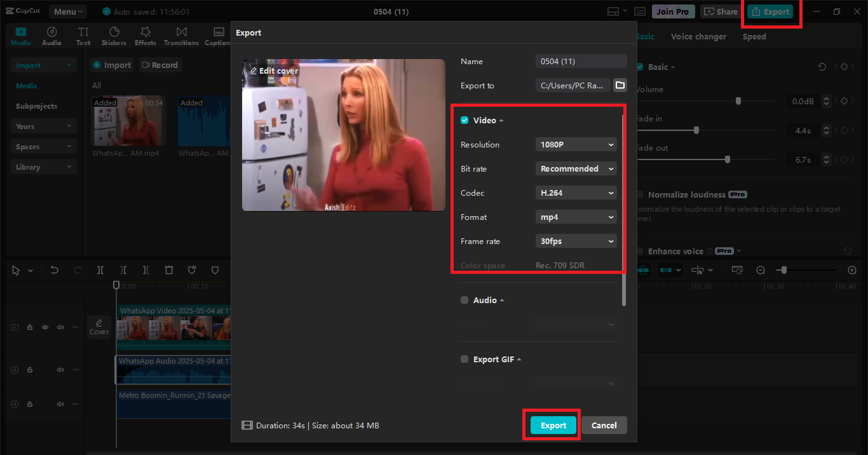Click the export Name input field

(x=581, y=61)
